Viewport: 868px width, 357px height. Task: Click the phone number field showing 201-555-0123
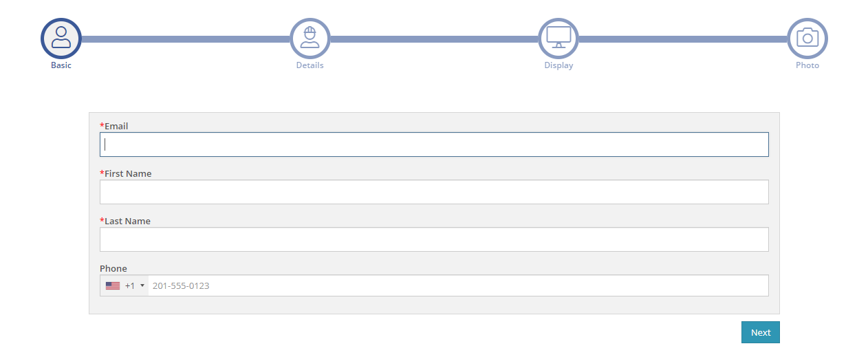(459, 285)
